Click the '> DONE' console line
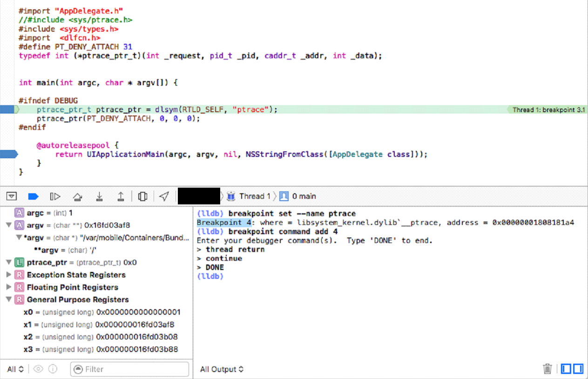Screen dimensions: 588x379 pos(210,267)
